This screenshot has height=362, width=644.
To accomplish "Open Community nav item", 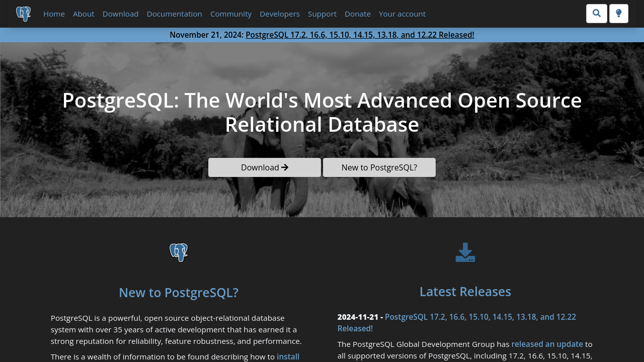I will pos(231,14).
